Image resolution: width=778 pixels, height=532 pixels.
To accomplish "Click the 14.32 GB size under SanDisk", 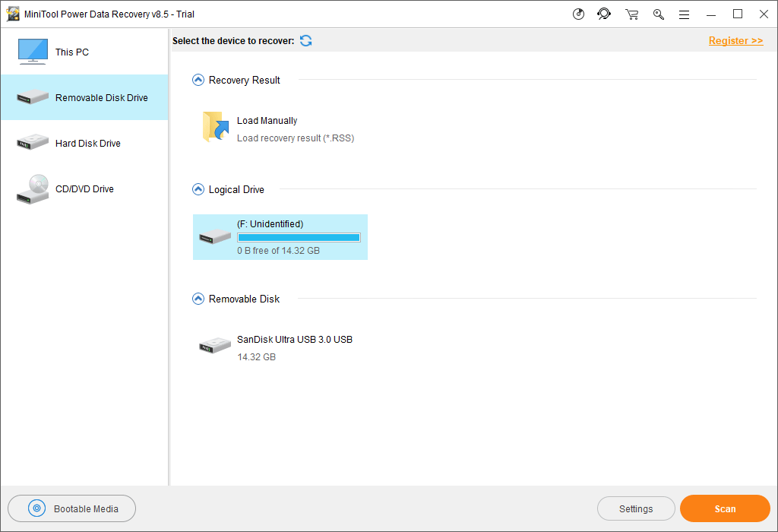I will [x=257, y=356].
